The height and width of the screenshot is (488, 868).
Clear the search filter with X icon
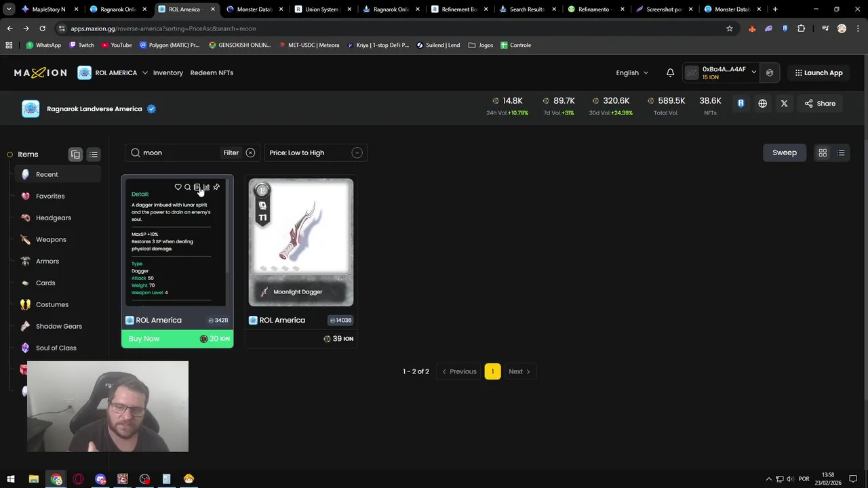[250, 152]
